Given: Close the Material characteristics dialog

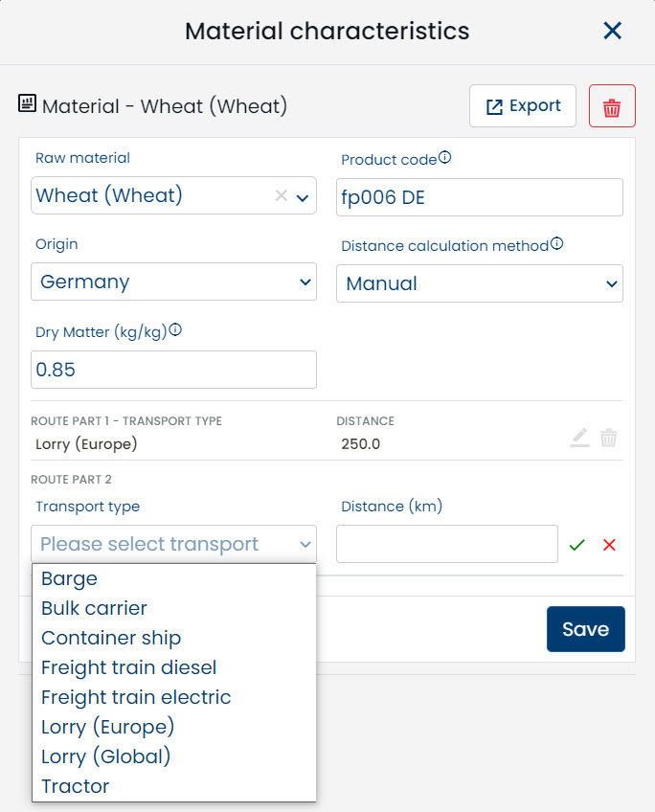Looking at the screenshot, I should click(613, 31).
